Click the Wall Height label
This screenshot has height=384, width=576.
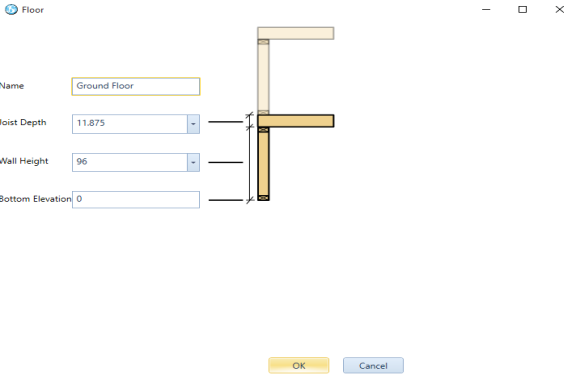click(x=24, y=161)
